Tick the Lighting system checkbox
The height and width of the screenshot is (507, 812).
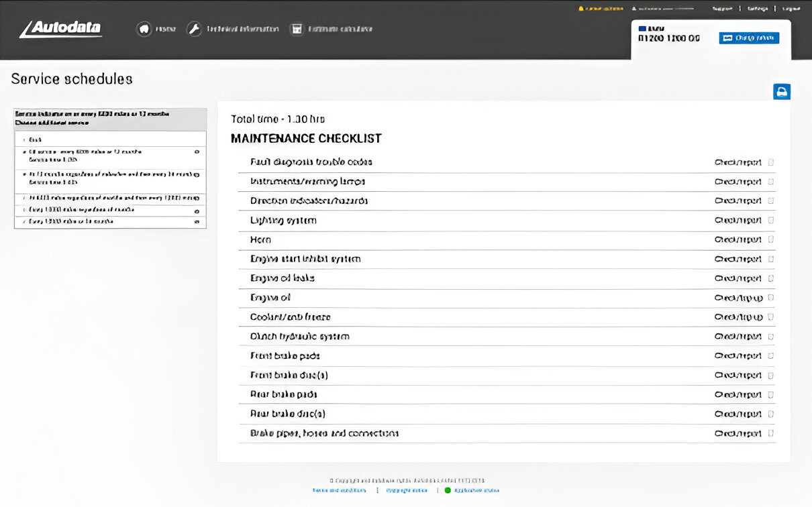[771, 220]
